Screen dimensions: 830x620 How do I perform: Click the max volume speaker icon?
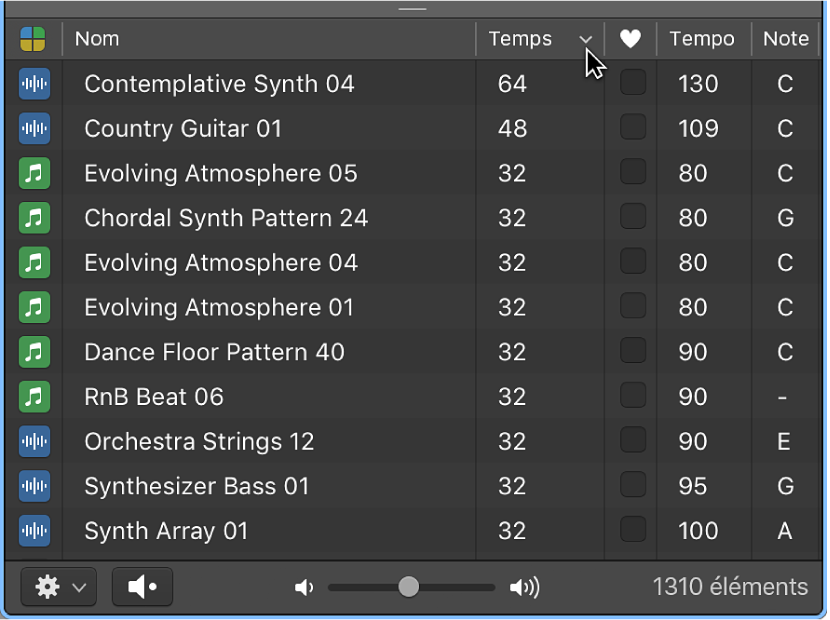[524, 587]
